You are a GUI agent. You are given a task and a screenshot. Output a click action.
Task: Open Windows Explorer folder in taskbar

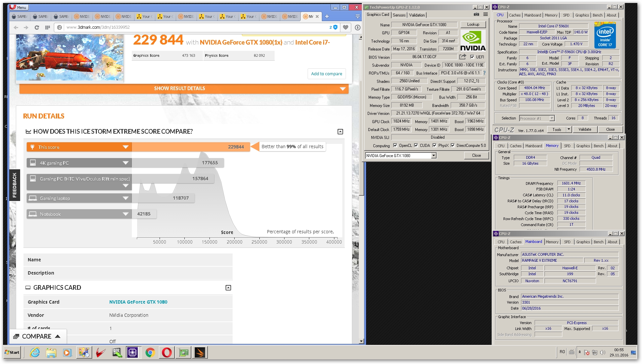[x=51, y=352]
